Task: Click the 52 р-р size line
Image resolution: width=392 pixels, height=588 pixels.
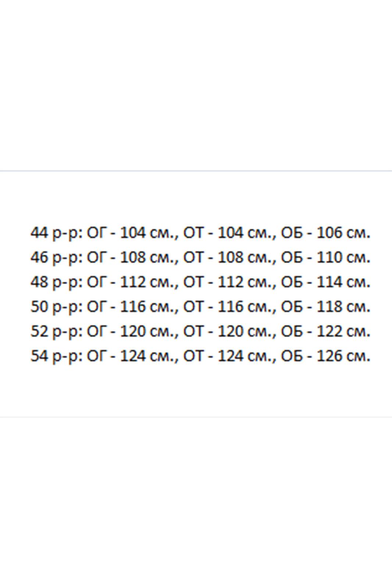Action: click(200, 331)
